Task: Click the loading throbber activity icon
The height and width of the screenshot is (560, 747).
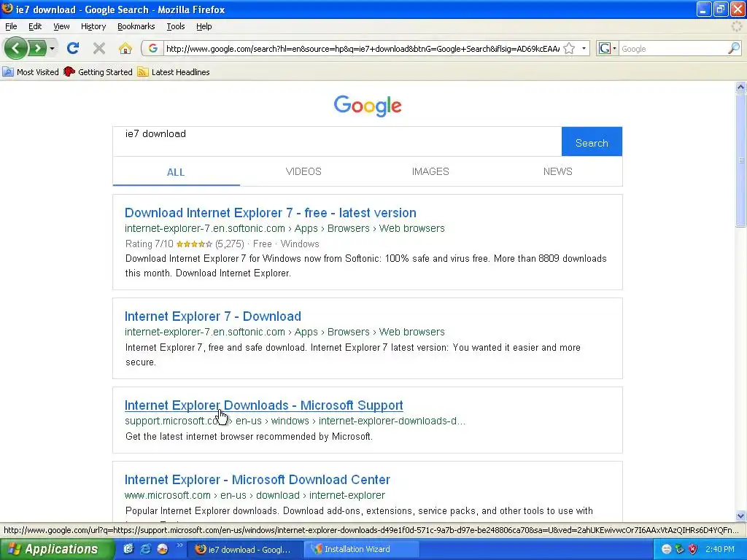Action: click(737, 26)
